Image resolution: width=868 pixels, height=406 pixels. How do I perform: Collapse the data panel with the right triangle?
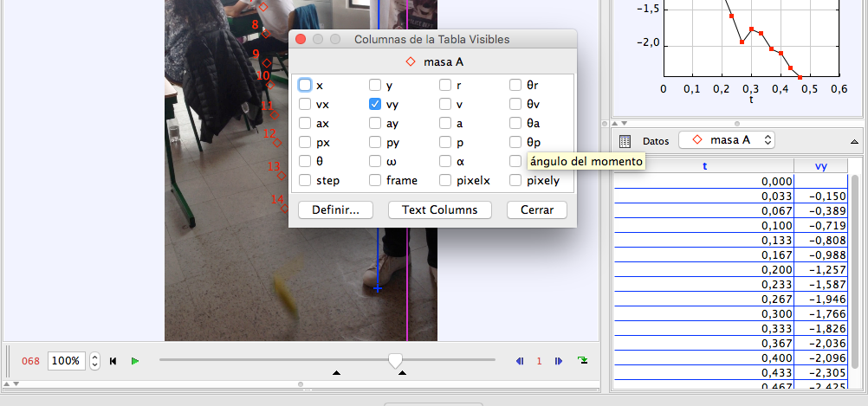click(854, 142)
